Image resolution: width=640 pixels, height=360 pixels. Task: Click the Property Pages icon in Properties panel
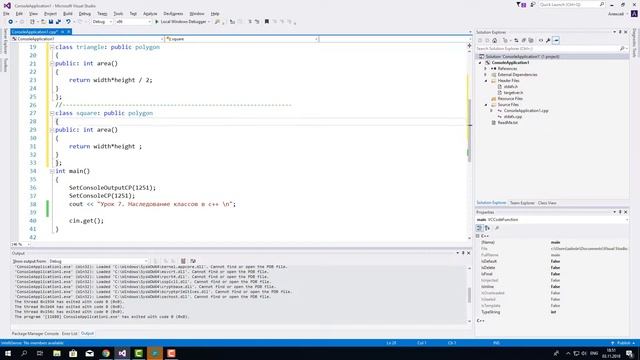[x=497, y=228]
